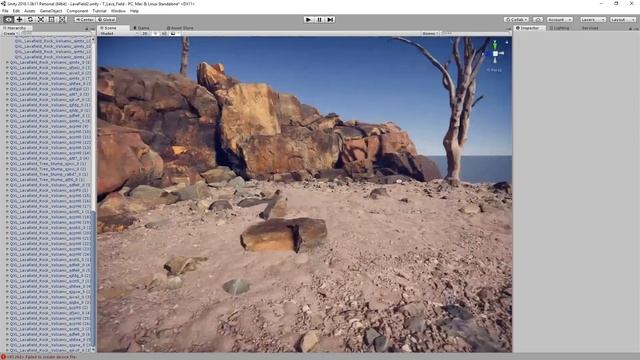Open the Hierarchy panel options menu
640x360 pixels.
coord(93,29)
